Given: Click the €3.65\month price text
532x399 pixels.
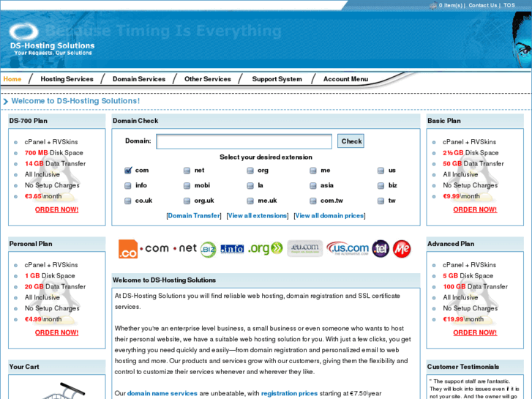Looking at the screenshot, I should click(43, 196).
